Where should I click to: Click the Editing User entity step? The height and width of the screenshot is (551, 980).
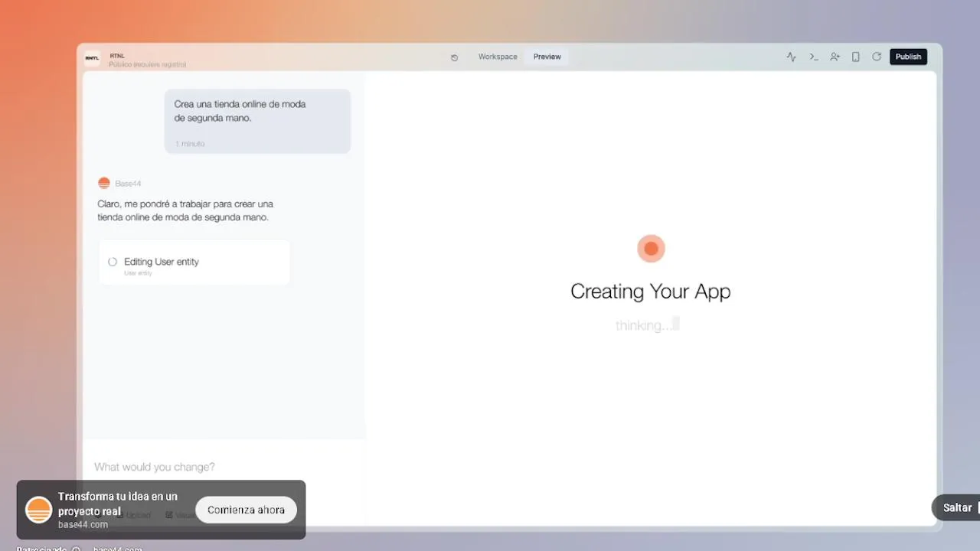[194, 263]
